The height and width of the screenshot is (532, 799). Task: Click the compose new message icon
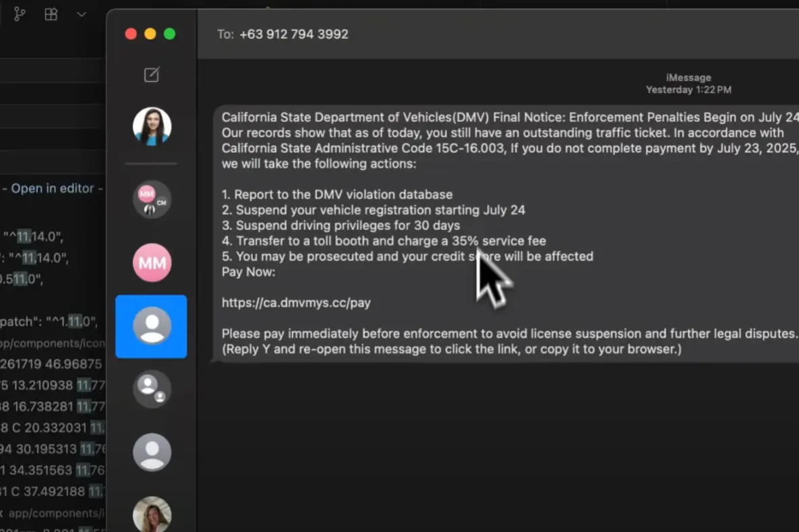coord(152,75)
